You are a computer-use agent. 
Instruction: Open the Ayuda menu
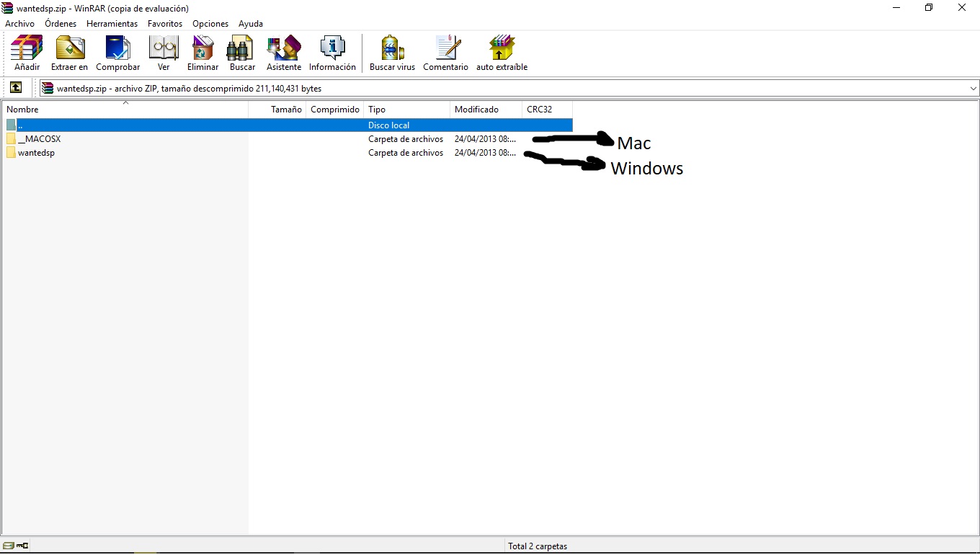251,24
